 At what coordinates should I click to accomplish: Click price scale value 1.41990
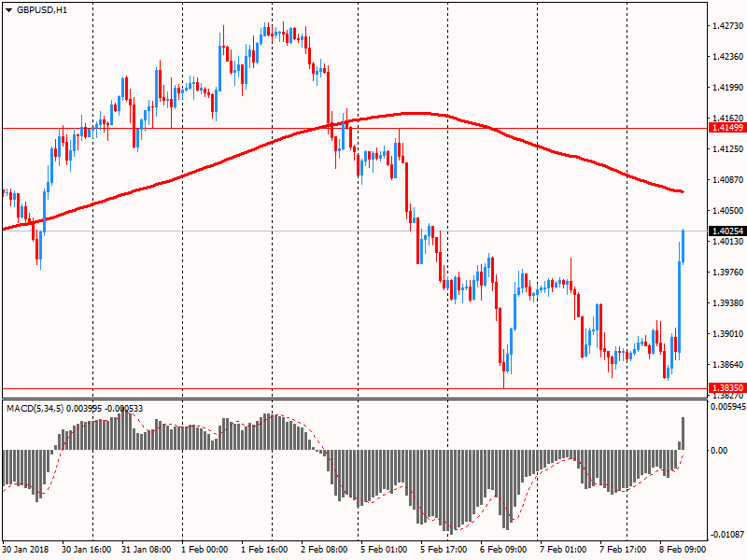(x=727, y=87)
